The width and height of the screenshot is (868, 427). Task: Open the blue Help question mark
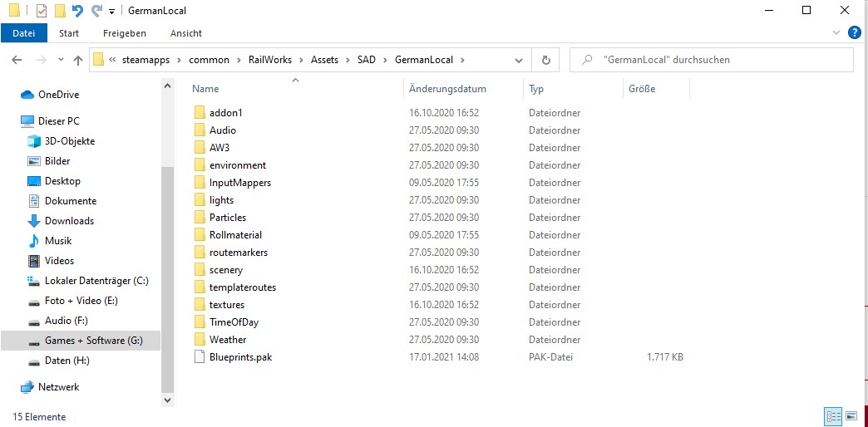pos(853,32)
